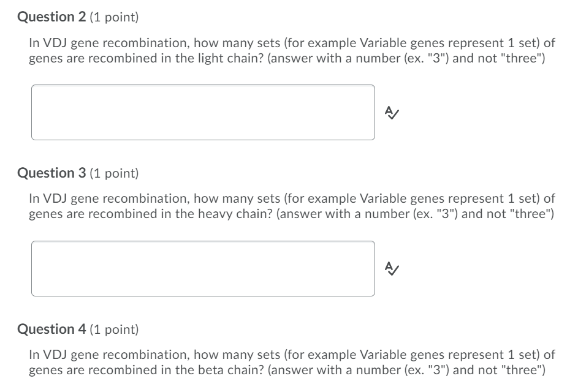Screen dimensions: 578x392
Task: Click the light chain question text
Action: click(x=289, y=50)
